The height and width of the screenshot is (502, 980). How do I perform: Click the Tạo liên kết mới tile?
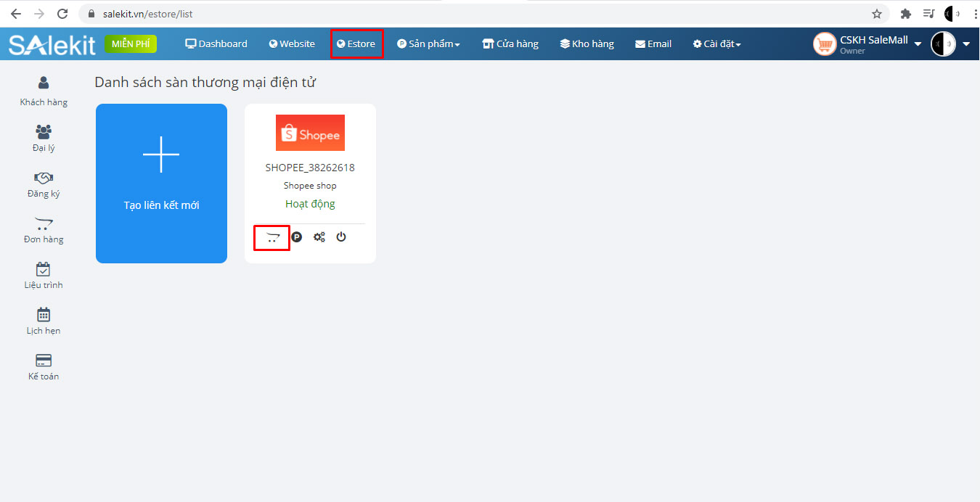pyautogui.click(x=161, y=183)
